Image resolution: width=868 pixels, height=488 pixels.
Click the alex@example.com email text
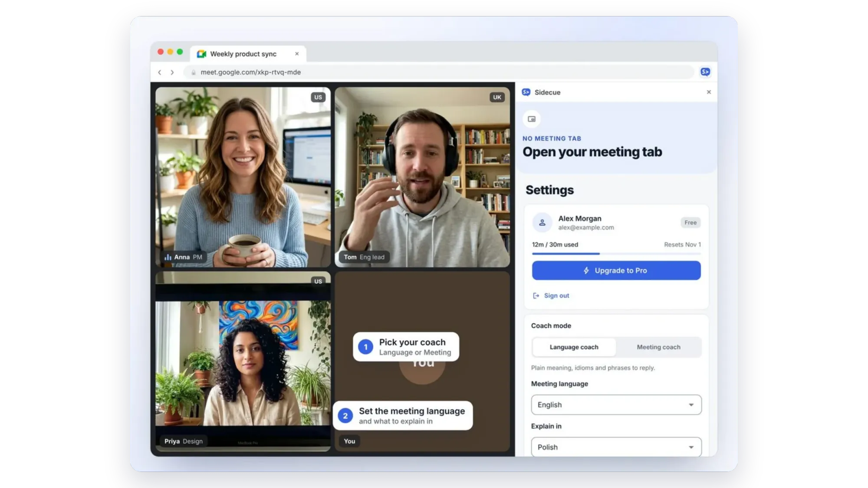[586, 227]
